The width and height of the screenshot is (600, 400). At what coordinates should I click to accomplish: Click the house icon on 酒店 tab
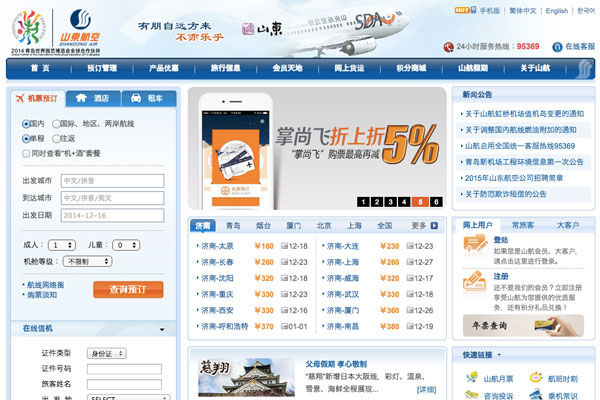(x=81, y=98)
